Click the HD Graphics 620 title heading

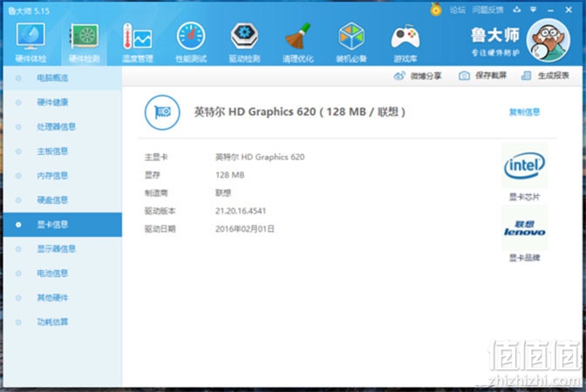[299, 112]
